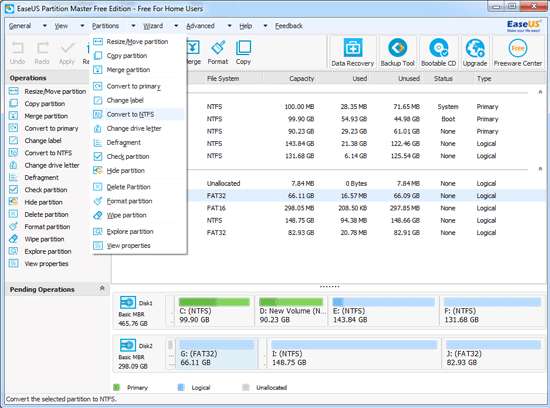
Task: Click Copy partition icon in Operations panel
Action: click(x=13, y=103)
